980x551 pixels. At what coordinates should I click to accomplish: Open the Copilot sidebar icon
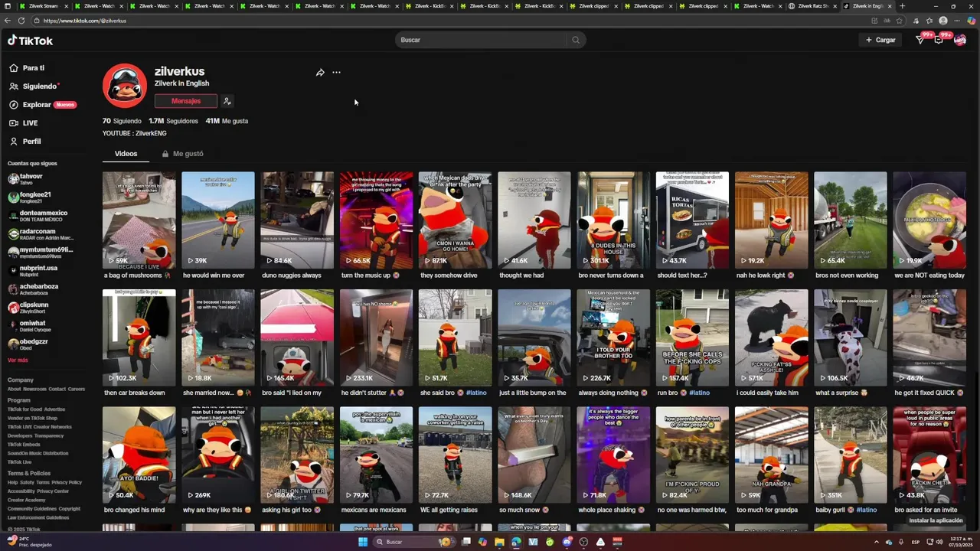click(x=972, y=21)
